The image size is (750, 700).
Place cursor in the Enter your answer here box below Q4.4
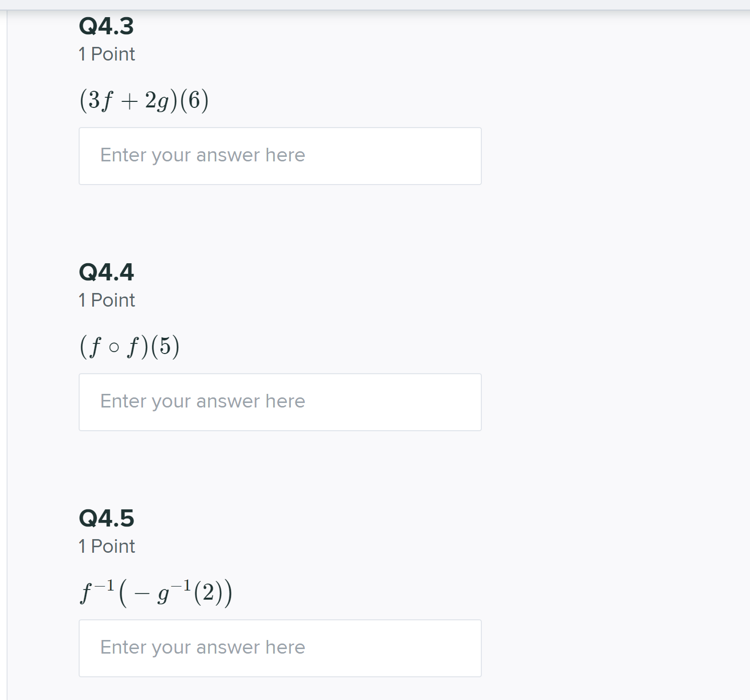click(x=279, y=401)
